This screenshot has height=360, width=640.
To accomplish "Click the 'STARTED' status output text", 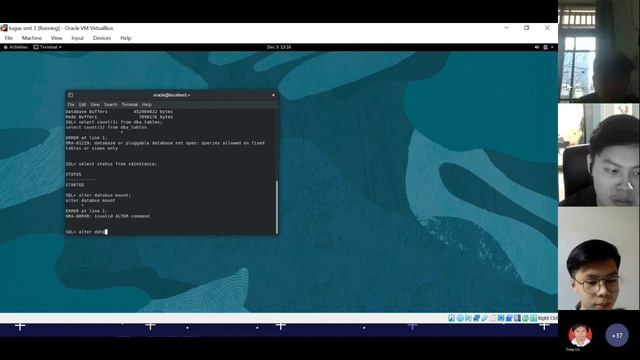I will (75, 185).
